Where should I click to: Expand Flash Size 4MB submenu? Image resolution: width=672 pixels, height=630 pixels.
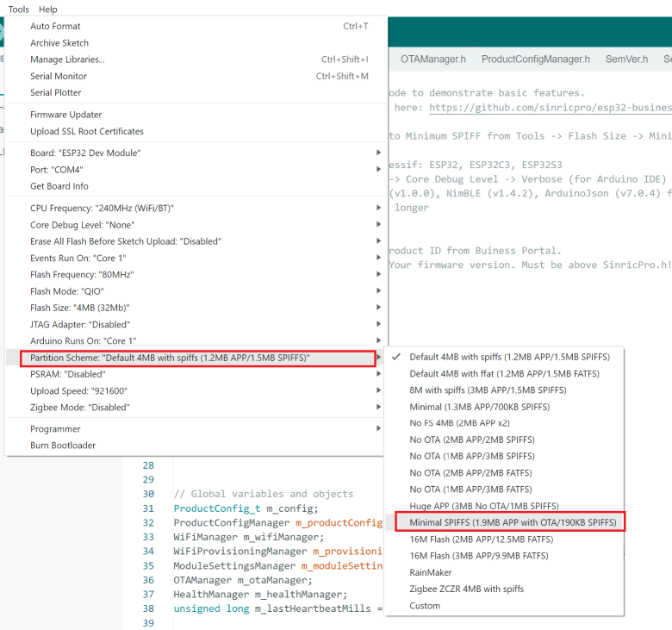click(x=196, y=308)
